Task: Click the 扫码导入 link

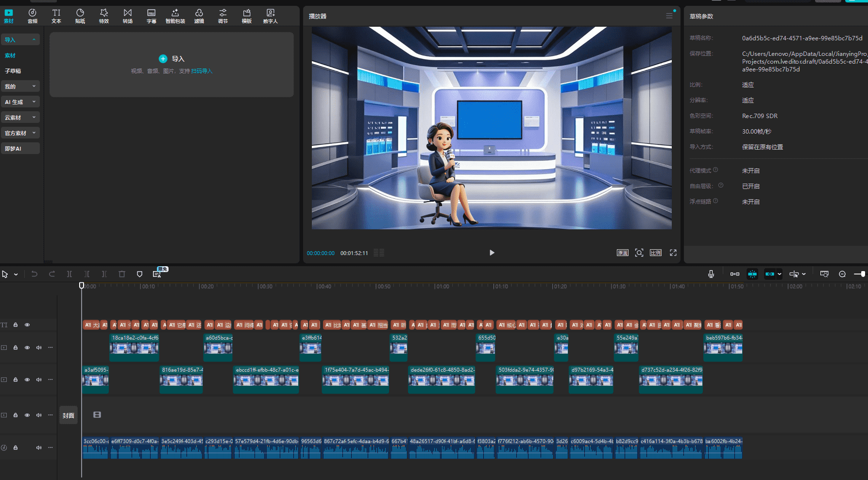Action: point(202,71)
